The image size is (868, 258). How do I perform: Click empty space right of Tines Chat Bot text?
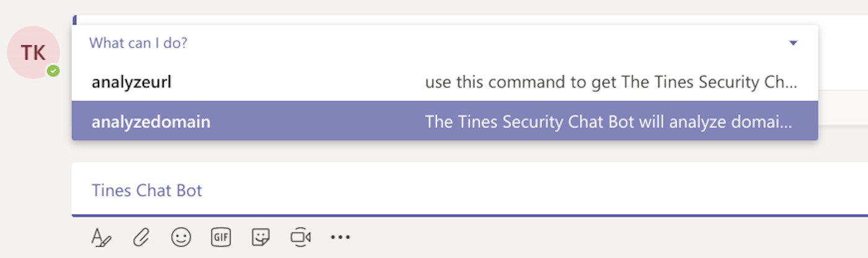click(x=496, y=190)
